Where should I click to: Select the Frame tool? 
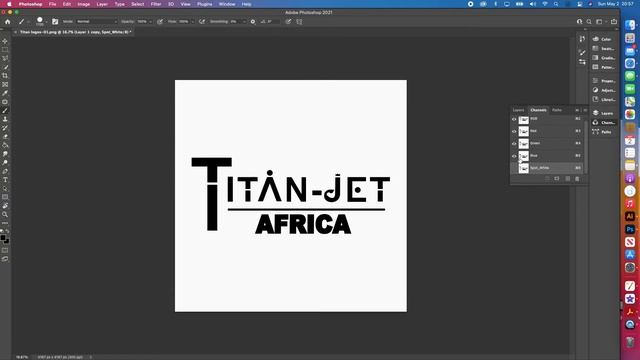[5, 84]
